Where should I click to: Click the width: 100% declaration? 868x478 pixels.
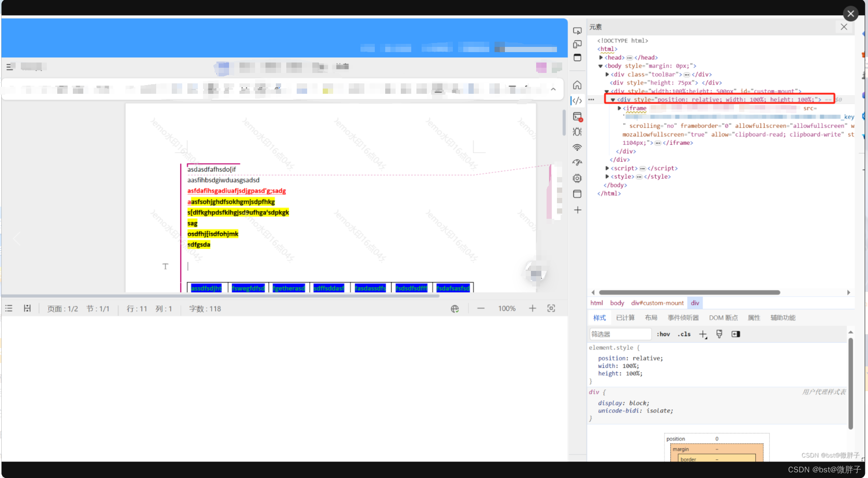point(619,366)
